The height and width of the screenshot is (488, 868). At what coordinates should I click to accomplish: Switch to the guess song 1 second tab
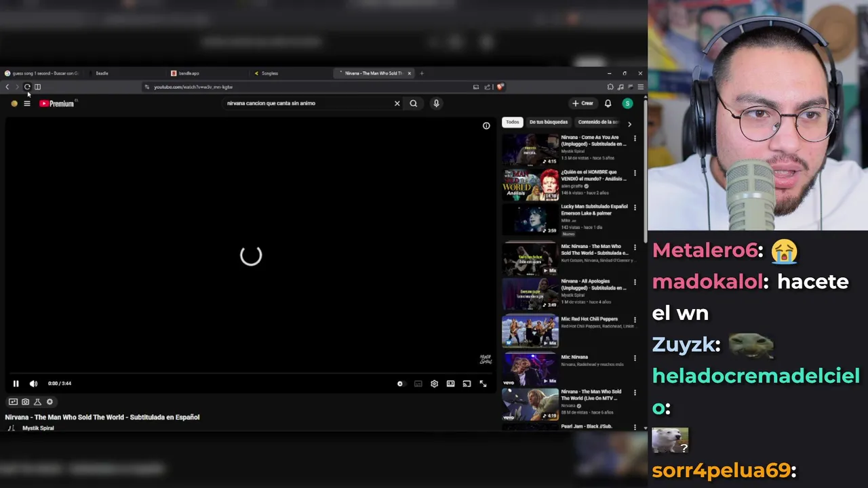42,73
